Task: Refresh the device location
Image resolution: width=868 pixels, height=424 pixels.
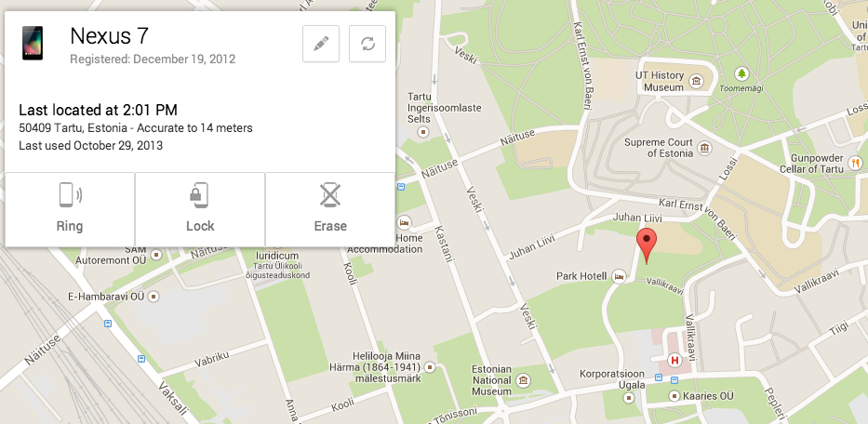Action: (367, 44)
